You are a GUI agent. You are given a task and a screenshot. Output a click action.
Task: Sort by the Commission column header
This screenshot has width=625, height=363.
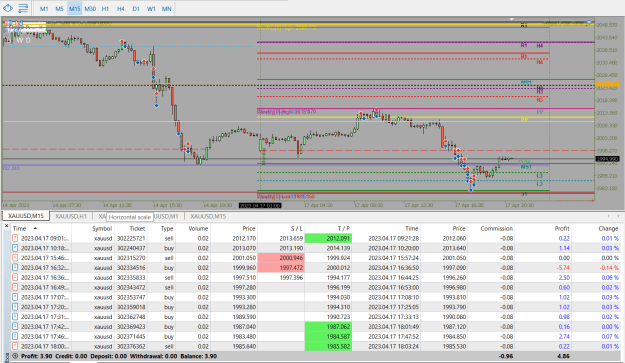tap(497, 228)
